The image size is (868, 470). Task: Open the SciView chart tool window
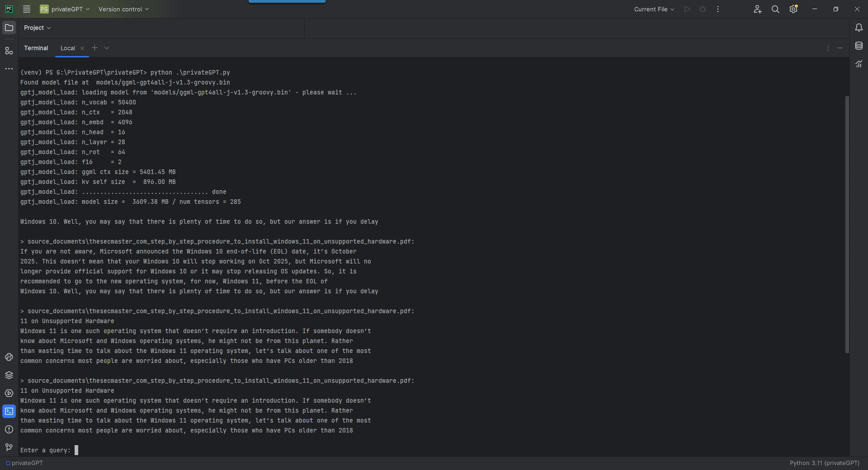tap(859, 64)
